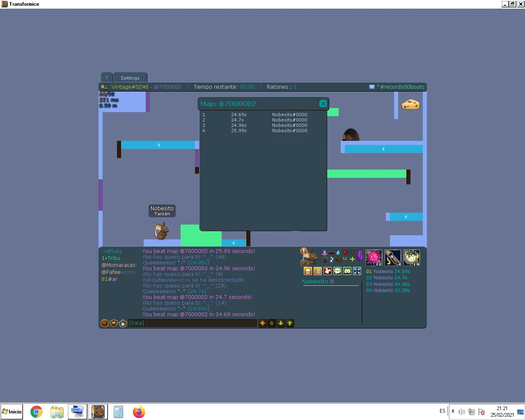Select the pink fireworks consumable (72)
Image resolution: width=525 pixels, height=420 pixels.
374,258
